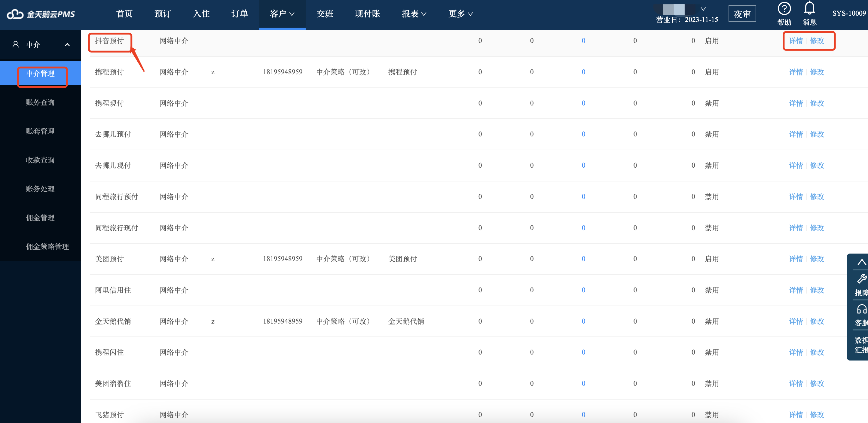Open 详情 for 美团预付 row

(x=796, y=259)
